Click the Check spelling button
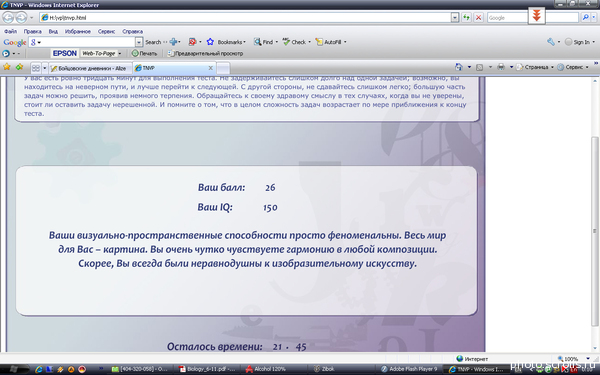 coord(296,42)
